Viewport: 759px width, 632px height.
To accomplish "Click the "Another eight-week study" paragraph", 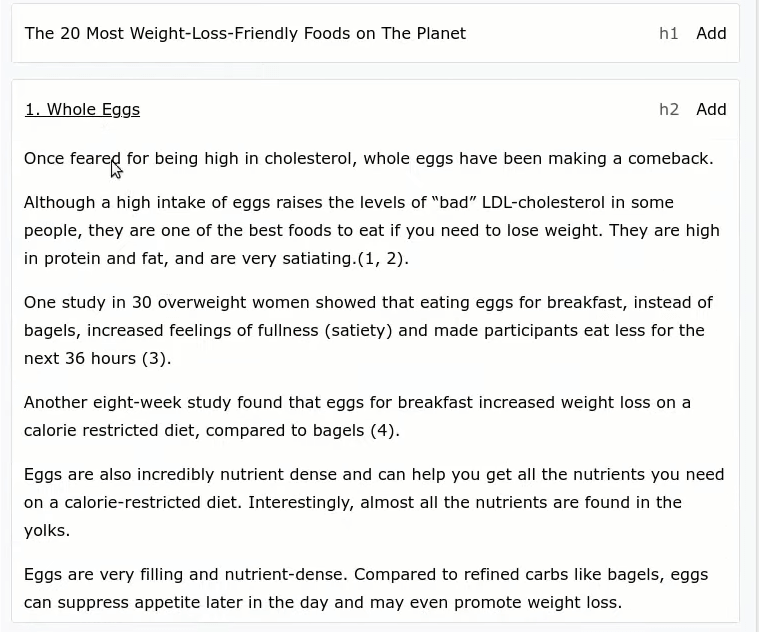I will [357, 416].
